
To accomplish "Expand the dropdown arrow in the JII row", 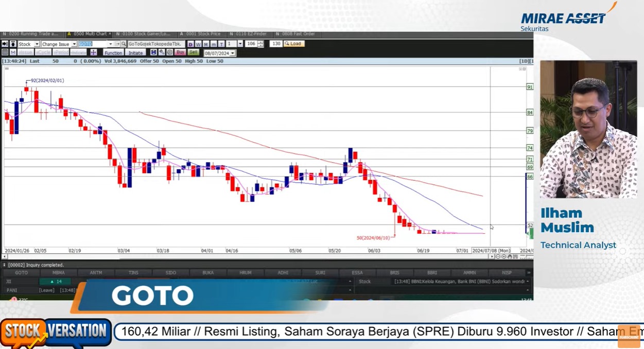I will [x=350, y=282].
